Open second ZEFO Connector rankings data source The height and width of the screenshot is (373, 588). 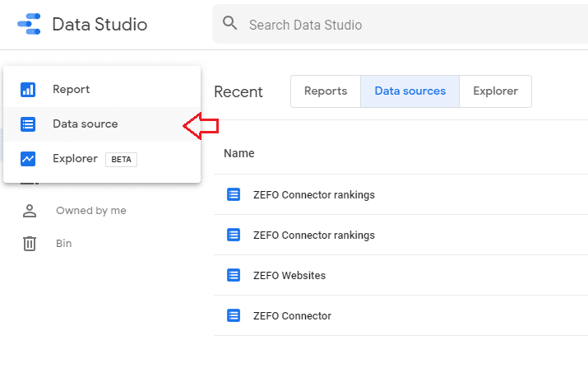[314, 235]
